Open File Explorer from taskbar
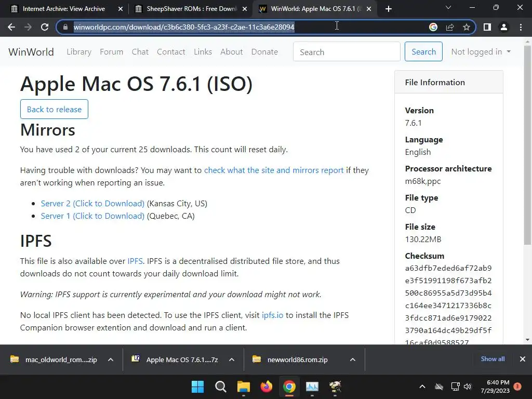Viewport: 532px width, 399px height. click(243, 387)
